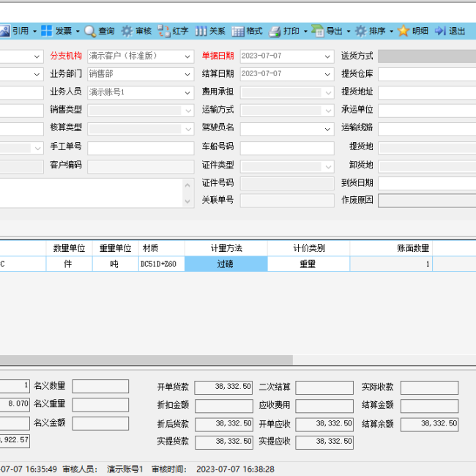Image resolution: width=476 pixels, height=476 pixels.
Task: Click the 关联单号 field
Action: [x=287, y=201]
